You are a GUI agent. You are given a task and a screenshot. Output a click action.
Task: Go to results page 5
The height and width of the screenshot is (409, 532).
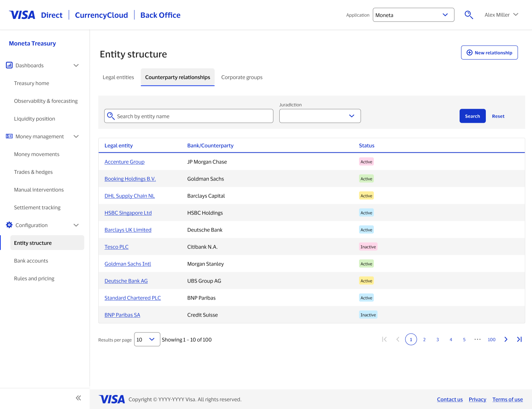pyautogui.click(x=464, y=339)
